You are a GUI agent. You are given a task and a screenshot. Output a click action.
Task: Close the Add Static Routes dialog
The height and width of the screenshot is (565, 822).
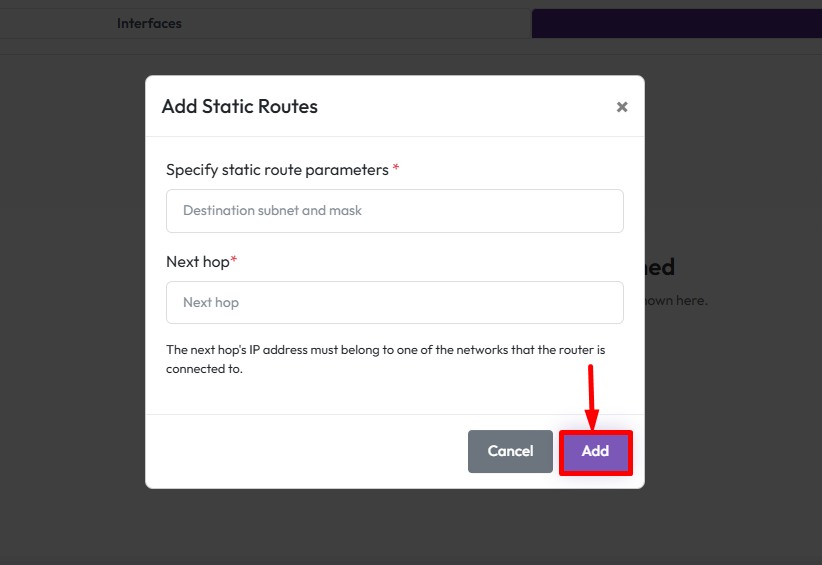coord(622,107)
